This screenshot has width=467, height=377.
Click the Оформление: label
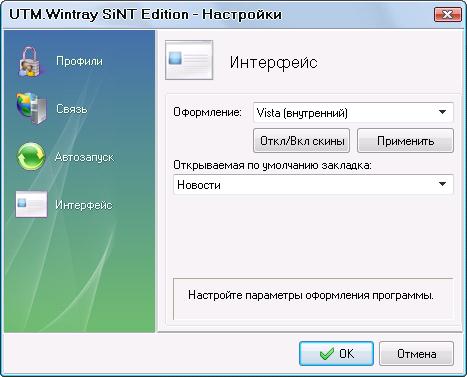(x=207, y=112)
